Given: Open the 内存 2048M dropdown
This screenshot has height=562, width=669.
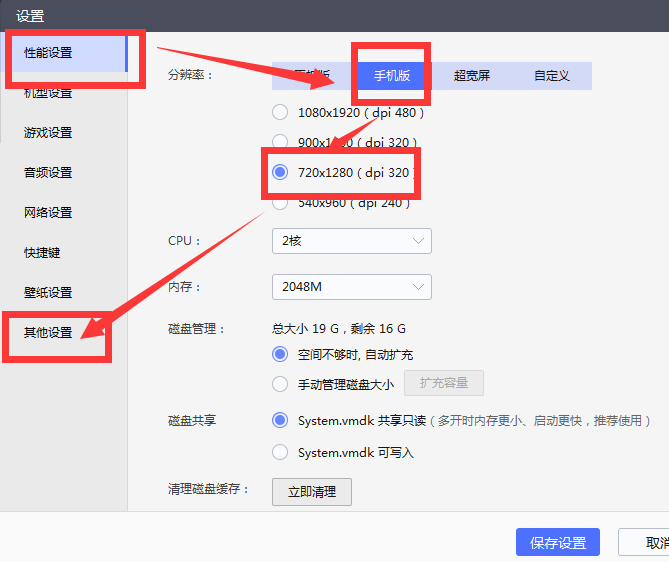Looking at the screenshot, I should (351, 287).
